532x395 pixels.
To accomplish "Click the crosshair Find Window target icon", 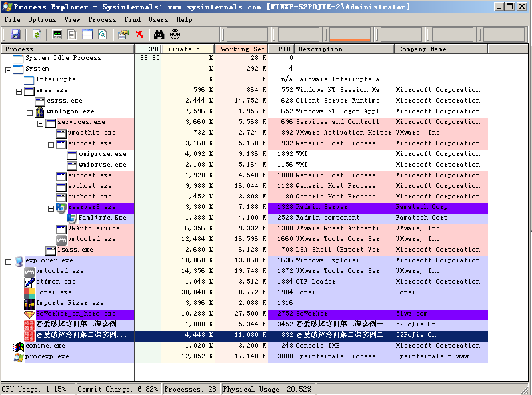I will [175, 35].
